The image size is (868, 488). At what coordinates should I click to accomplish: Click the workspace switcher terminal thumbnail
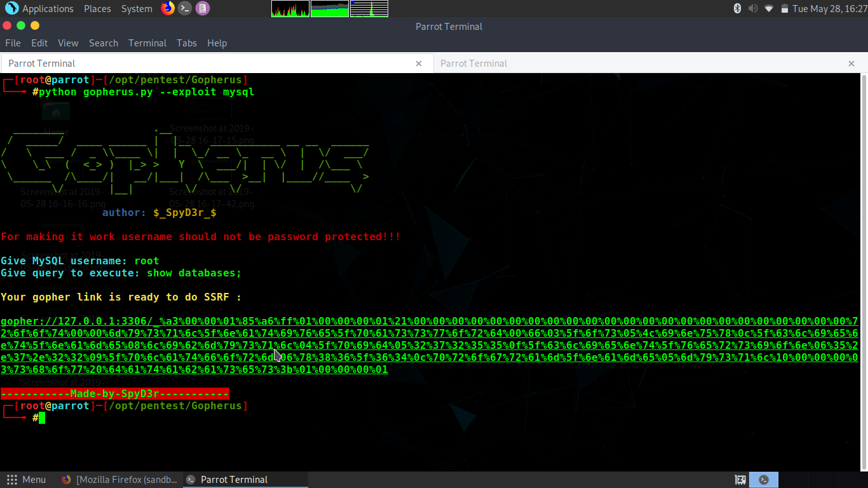click(764, 480)
